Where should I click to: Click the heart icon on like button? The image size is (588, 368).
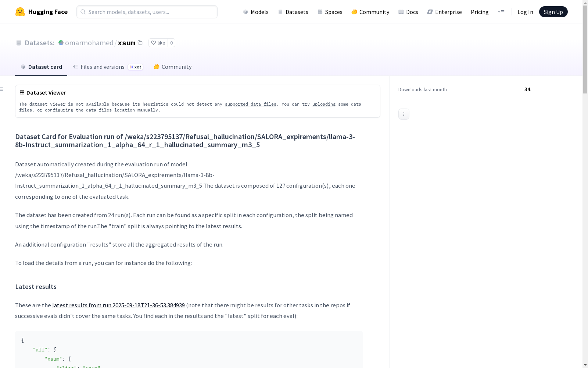click(x=154, y=43)
